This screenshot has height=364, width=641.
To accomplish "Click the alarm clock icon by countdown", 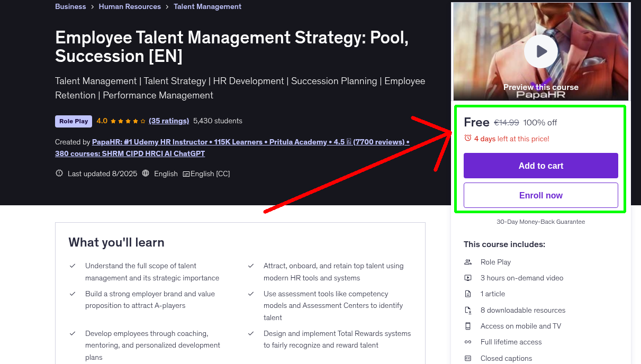I will (467, 138).
